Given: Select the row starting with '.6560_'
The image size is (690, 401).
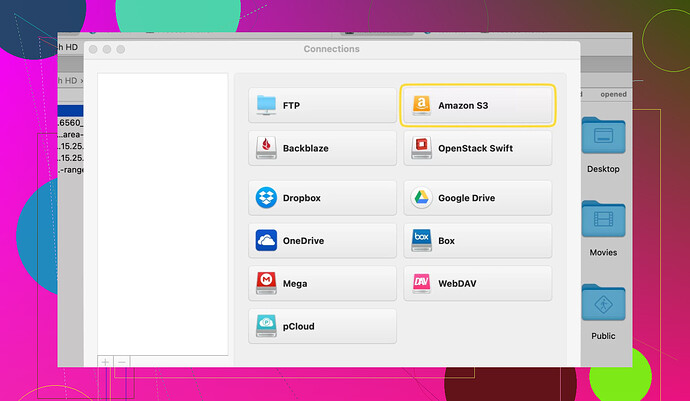Looking at the screenshot, I should (70, 123).
